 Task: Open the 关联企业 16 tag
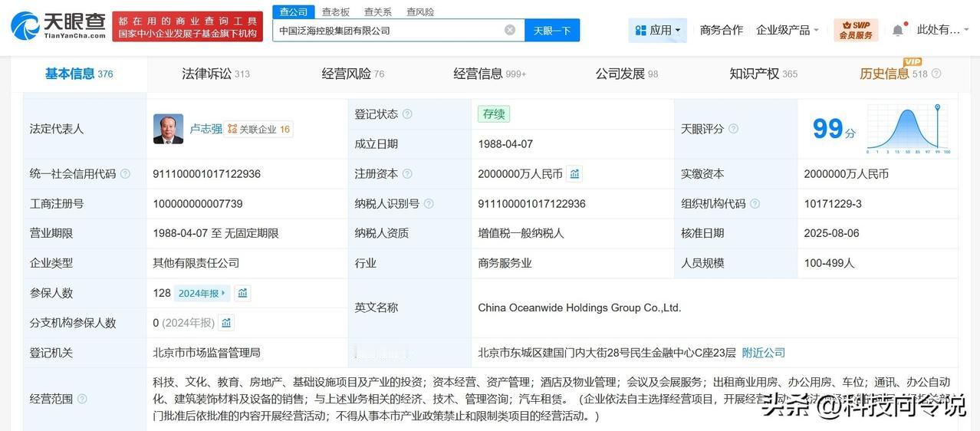259,129
